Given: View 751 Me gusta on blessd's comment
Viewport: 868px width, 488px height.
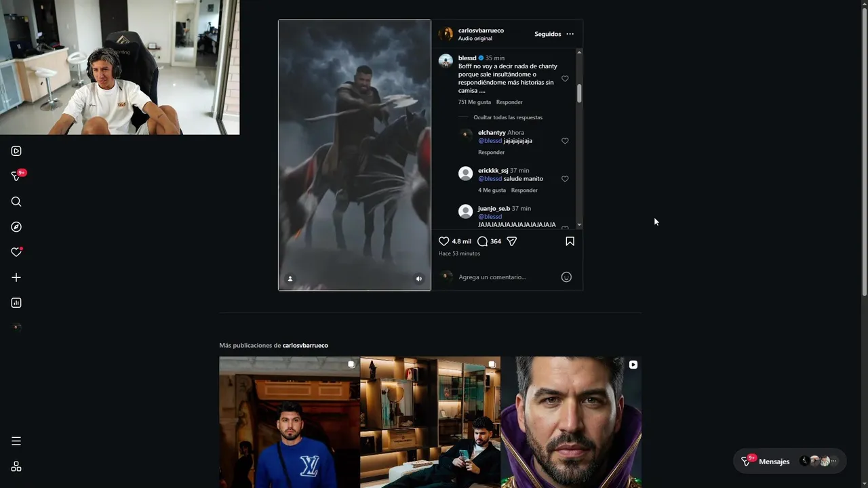Looking at the screenshot, I should point(474,102).
